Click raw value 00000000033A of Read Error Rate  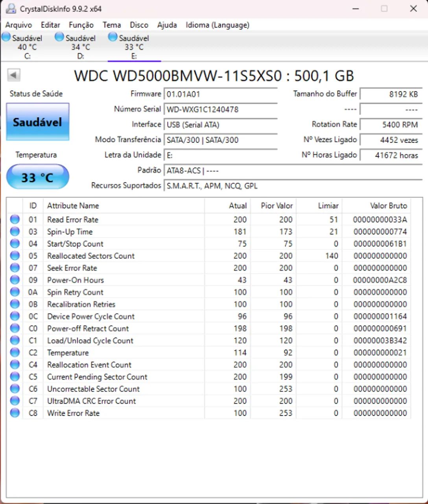(380, 219)
